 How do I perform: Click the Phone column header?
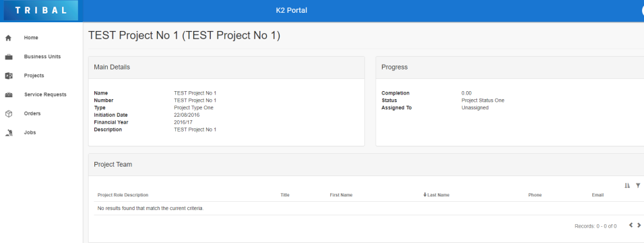pos(535,195)
